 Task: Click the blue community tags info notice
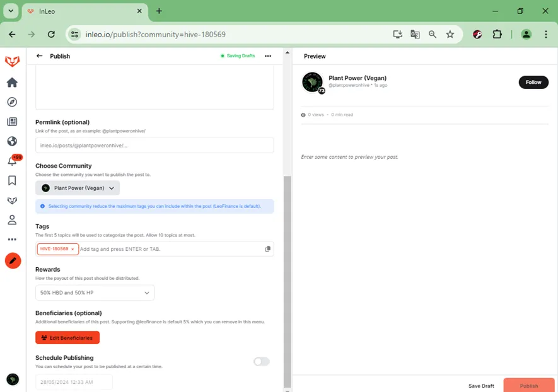click(x=154, y=206)
